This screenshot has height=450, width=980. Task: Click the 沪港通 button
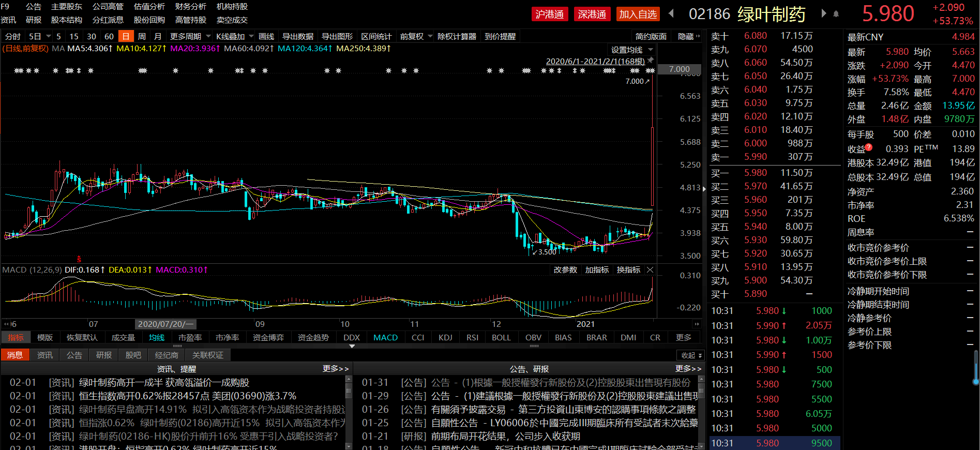pos(550,14)
